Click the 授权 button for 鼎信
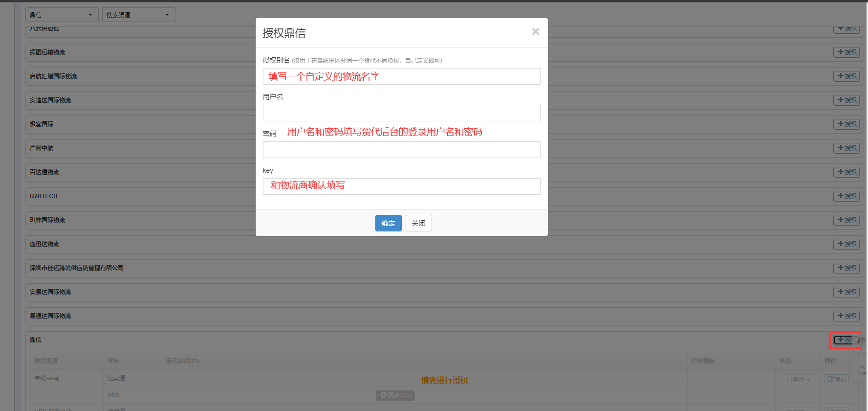The width and height of the screenshot is (868, 411). (x=846, y=340)
